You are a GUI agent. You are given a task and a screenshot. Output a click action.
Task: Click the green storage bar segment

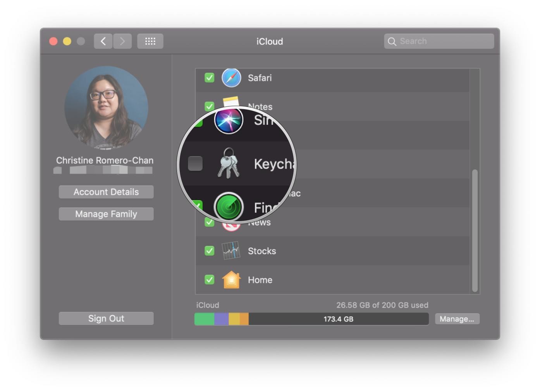pos(205,319)
